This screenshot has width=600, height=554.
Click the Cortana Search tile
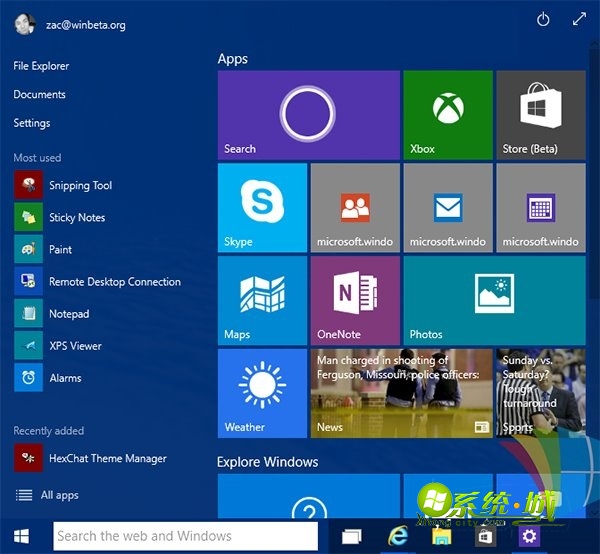point(308,115)
